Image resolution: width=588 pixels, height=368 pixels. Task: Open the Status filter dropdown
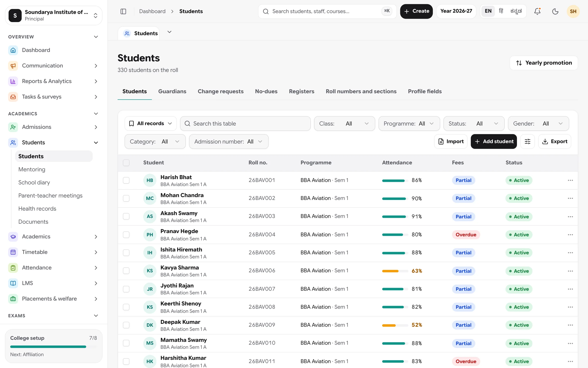coord(474,123)
